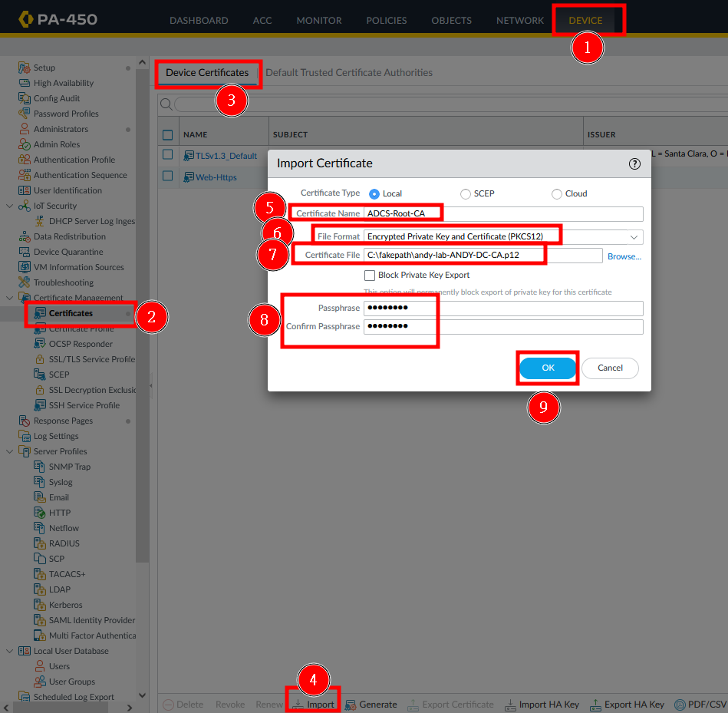Switch to the OBJECTS tab
The image size is (728, 713).
[x=451, y=21]
